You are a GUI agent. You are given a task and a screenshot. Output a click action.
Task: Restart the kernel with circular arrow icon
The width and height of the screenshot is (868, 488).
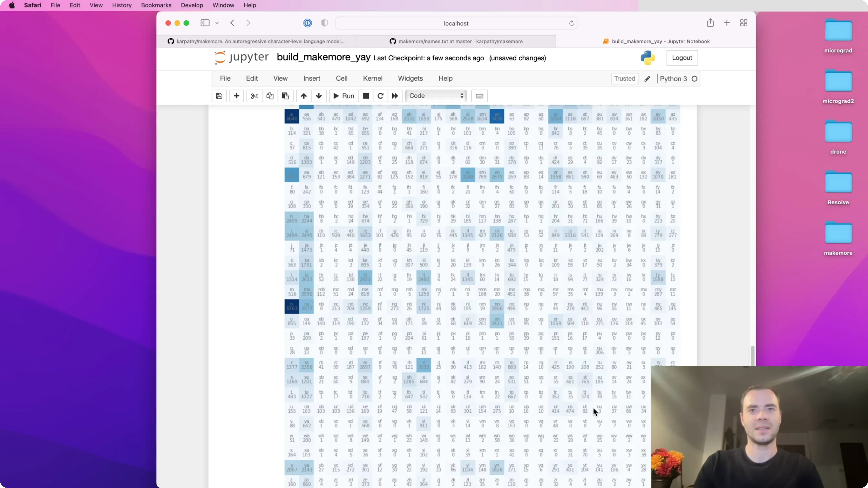(380, 96)
